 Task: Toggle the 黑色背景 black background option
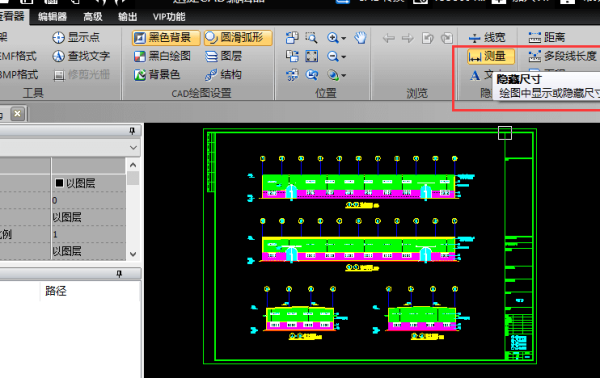tap(166, 37)
